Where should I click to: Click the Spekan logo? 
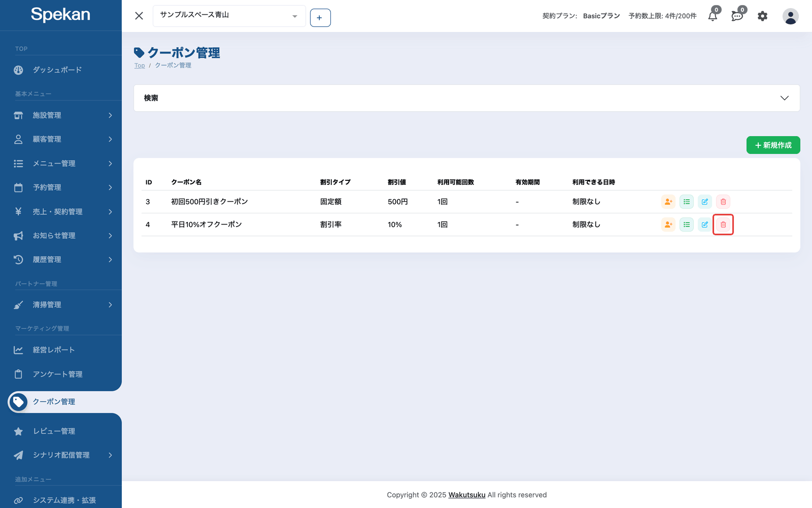point(60,14)
